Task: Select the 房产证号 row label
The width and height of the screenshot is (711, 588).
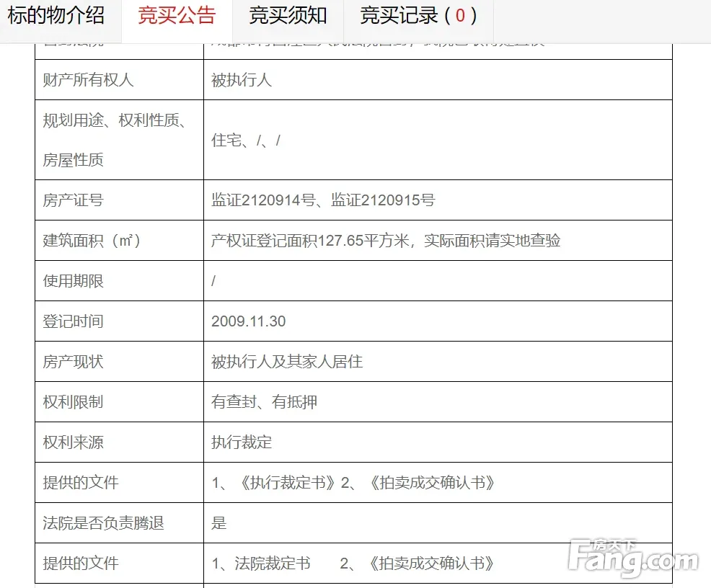Action: (x=73, y=200)
